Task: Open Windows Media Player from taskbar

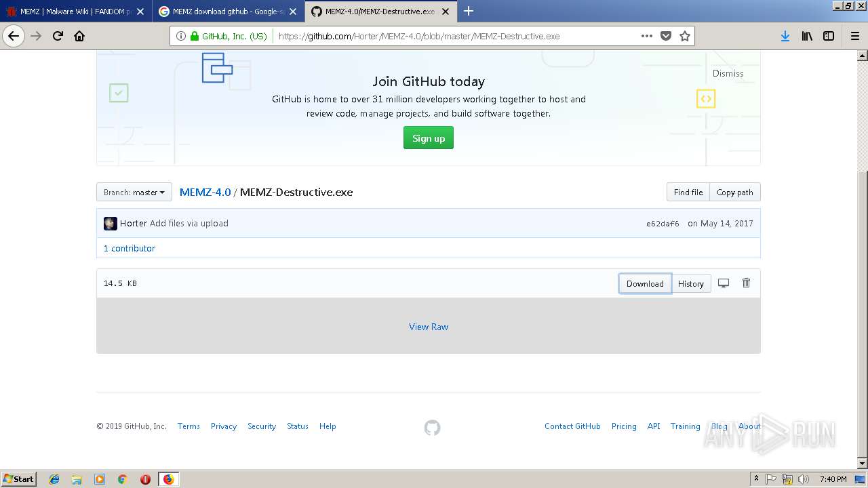Action: click(x=100, y=479)
